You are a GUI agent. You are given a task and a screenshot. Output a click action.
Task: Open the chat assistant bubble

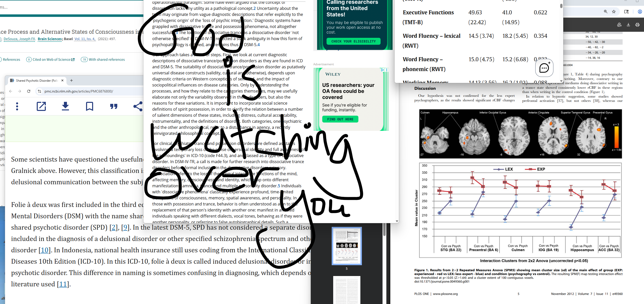pos(544,68)
